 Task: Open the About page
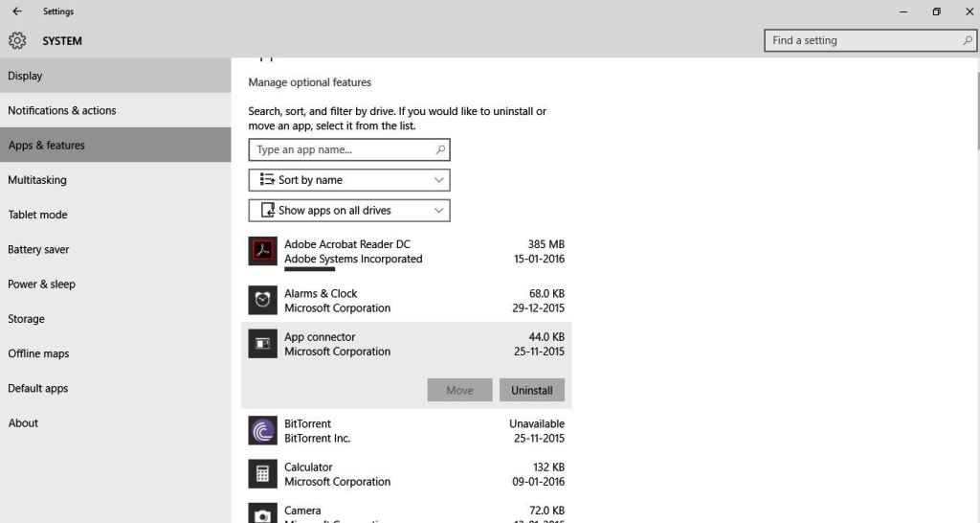116,423
